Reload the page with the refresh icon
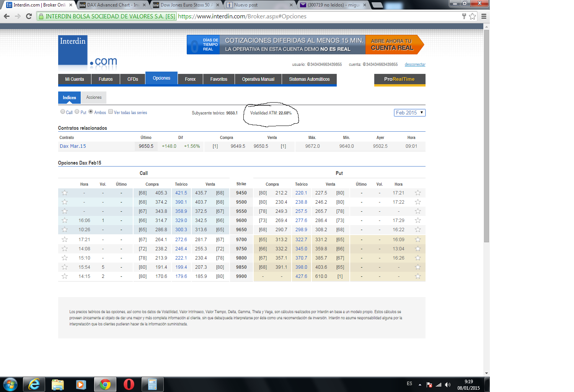The image size is (574, 392). point(29,16)
